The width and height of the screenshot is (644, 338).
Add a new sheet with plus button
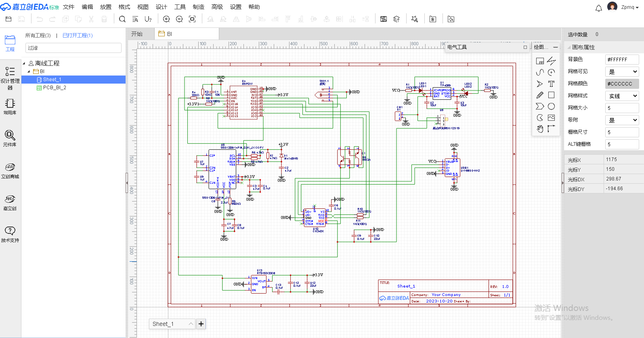pos(201,324)
